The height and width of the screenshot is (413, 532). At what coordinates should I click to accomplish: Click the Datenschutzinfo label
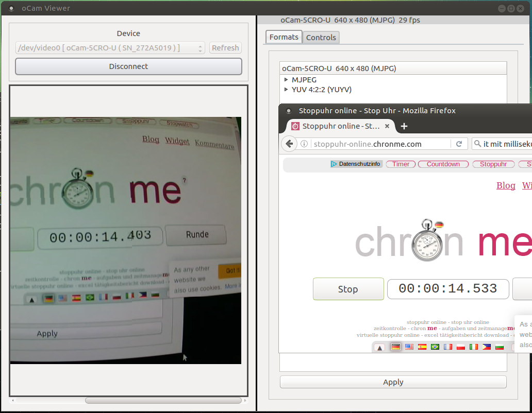(x=359, y=164)
